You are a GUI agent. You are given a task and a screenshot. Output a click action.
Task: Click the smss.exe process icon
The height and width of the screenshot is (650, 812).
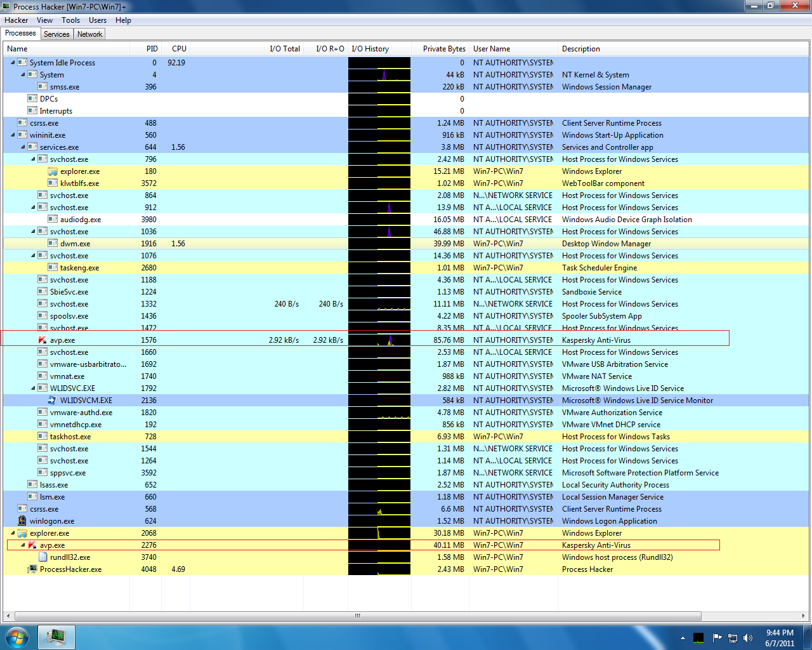point(43,87)
